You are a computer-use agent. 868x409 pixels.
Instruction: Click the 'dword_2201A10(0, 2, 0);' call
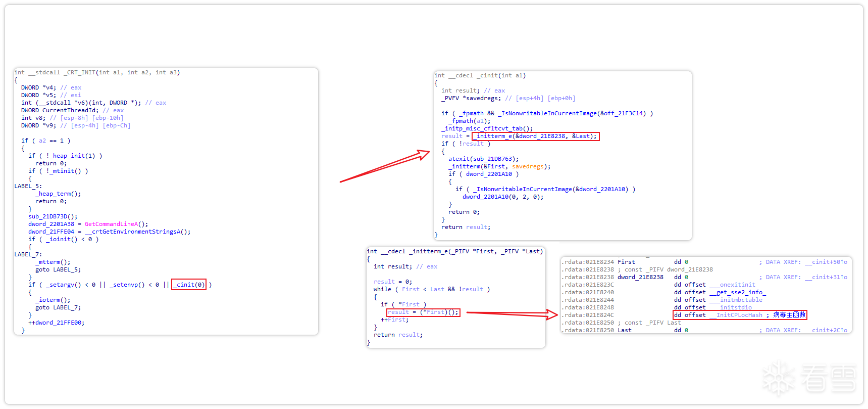click(x=503, y=197)
